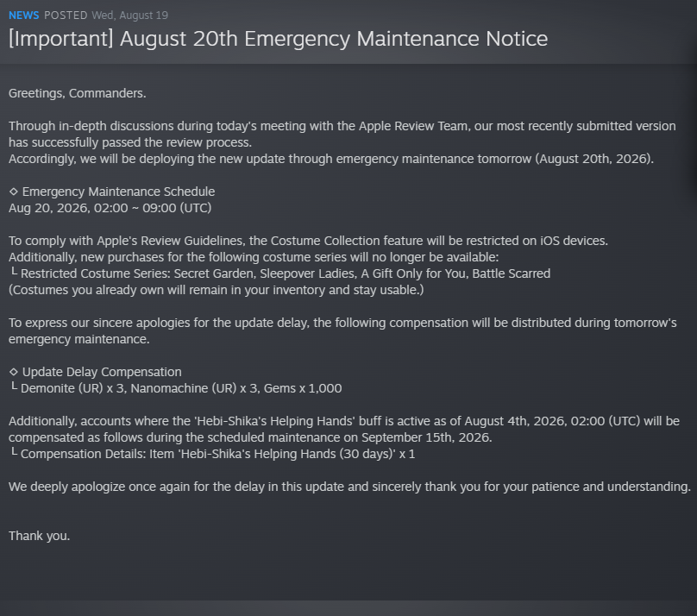Click the Emergency Maintenance Schedule heading text
697x616 pixels.
tap(119, 192)
